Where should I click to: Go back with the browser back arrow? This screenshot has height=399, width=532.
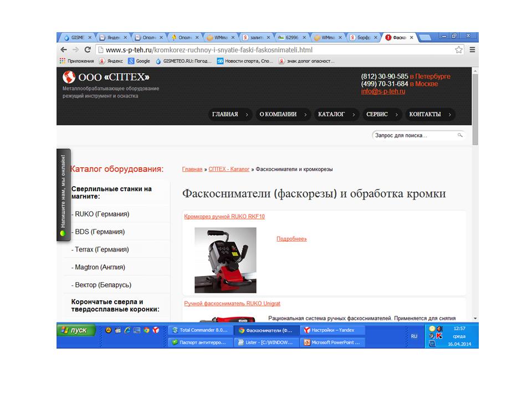click(63, 49)
